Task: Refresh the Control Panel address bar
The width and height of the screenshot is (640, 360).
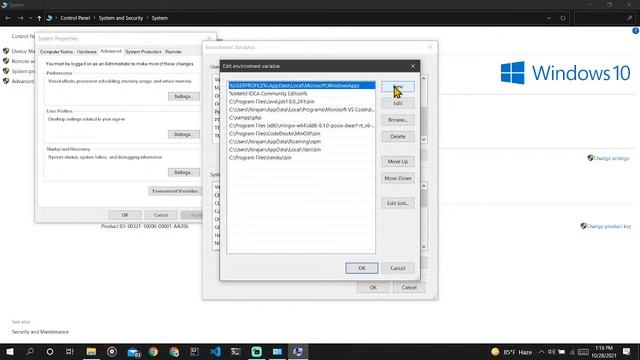Action: (x=563, y=18)
